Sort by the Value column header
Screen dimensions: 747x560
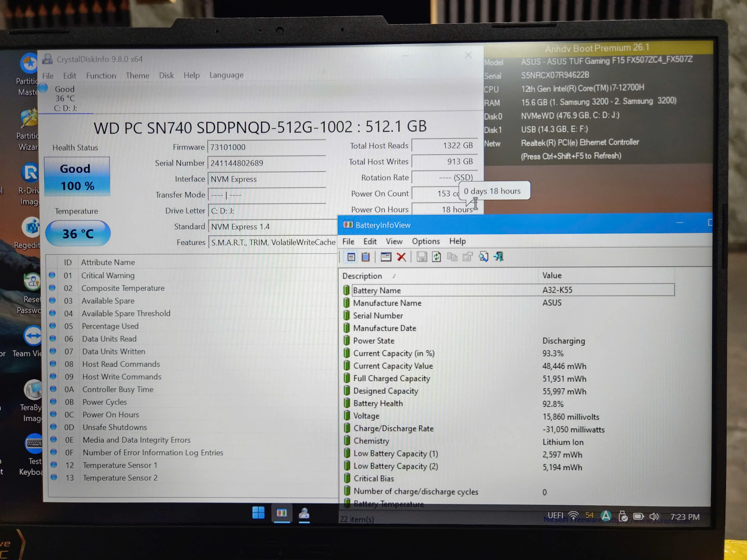click(607, 275)
